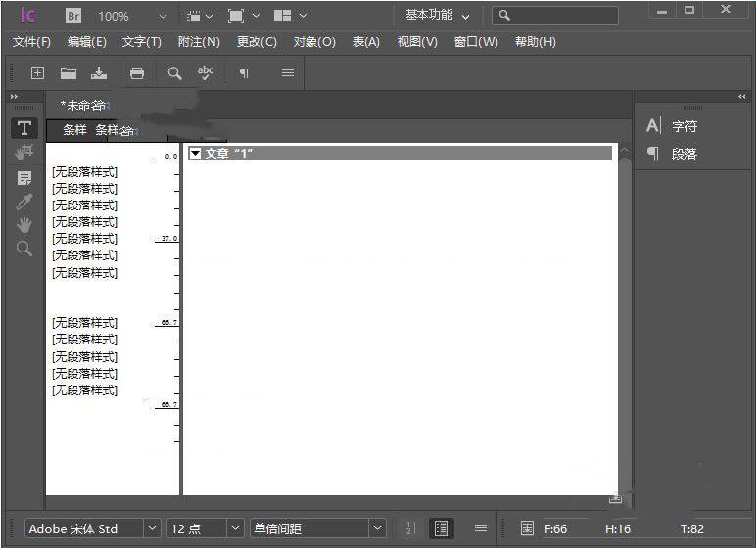Viewport: 756px width, 549px height.
Task: Toggle show hidden characters (¶) in toolbar
Action: (x=244, y=73)
